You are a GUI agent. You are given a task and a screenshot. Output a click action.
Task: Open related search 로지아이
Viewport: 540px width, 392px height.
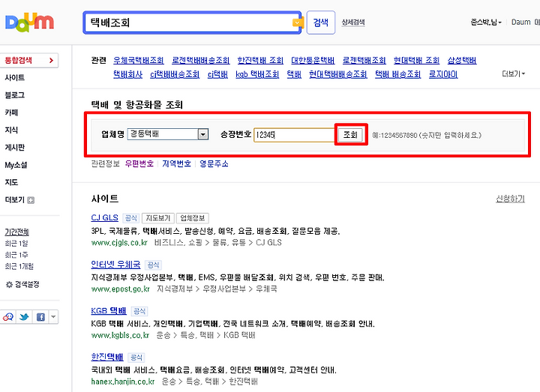443,74
